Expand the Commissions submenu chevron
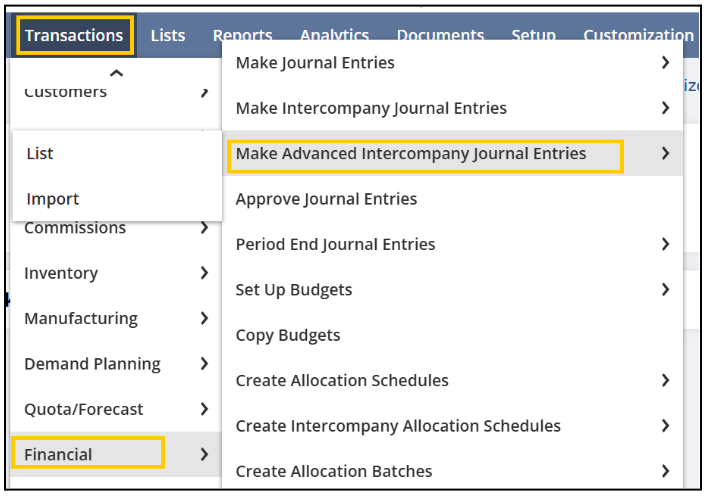This screenshot has height=500, width=714. coord(204,227)
